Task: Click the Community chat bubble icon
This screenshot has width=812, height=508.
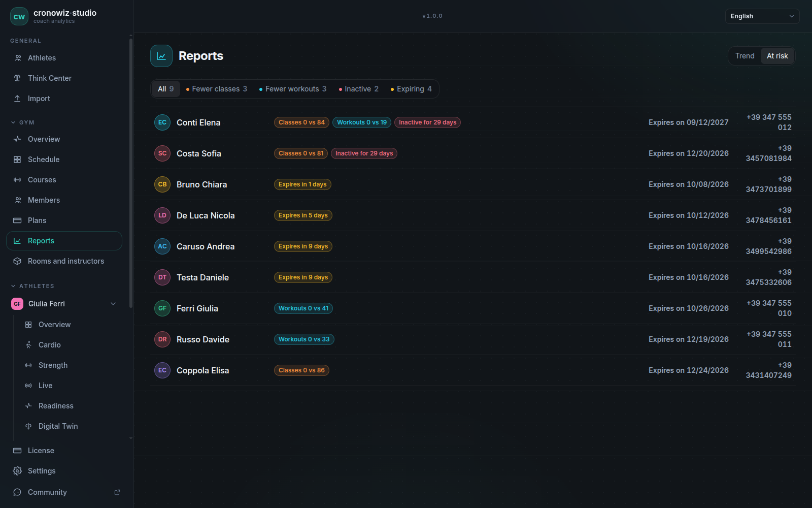Action: click(17, 492)
